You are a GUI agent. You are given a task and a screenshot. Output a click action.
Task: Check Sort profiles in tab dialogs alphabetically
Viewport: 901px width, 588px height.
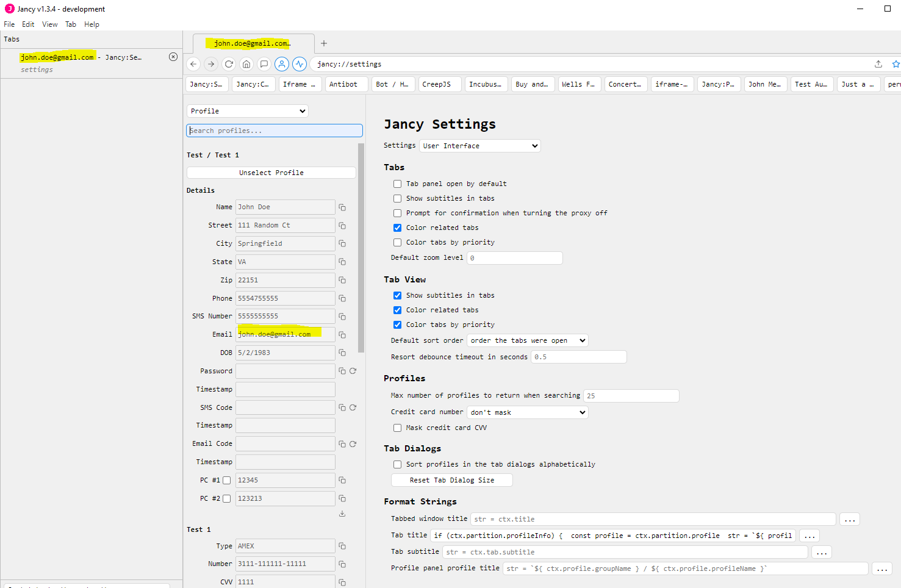point(397,464)
